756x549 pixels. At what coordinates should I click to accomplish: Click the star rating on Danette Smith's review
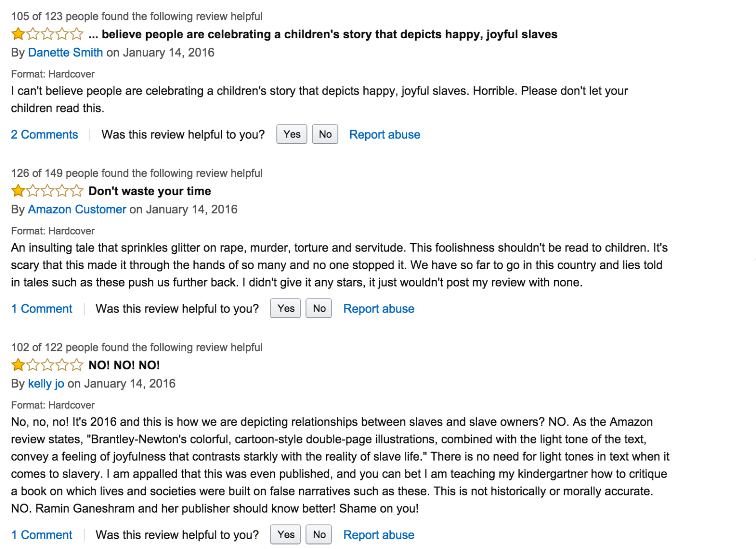tap(47, 34)
